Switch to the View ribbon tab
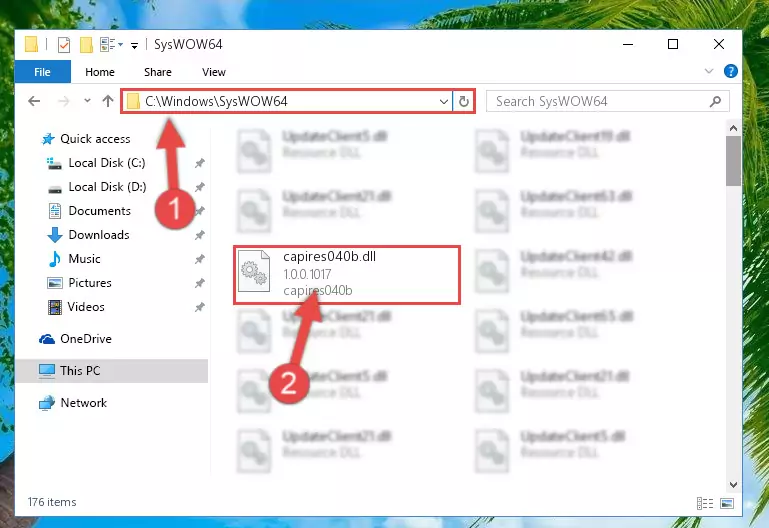 214,72
